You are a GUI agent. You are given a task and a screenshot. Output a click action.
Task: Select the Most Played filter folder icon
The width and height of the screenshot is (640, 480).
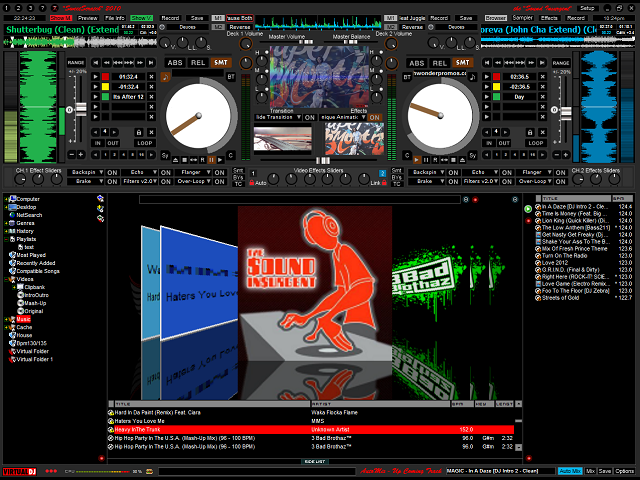tap(12, 255)
